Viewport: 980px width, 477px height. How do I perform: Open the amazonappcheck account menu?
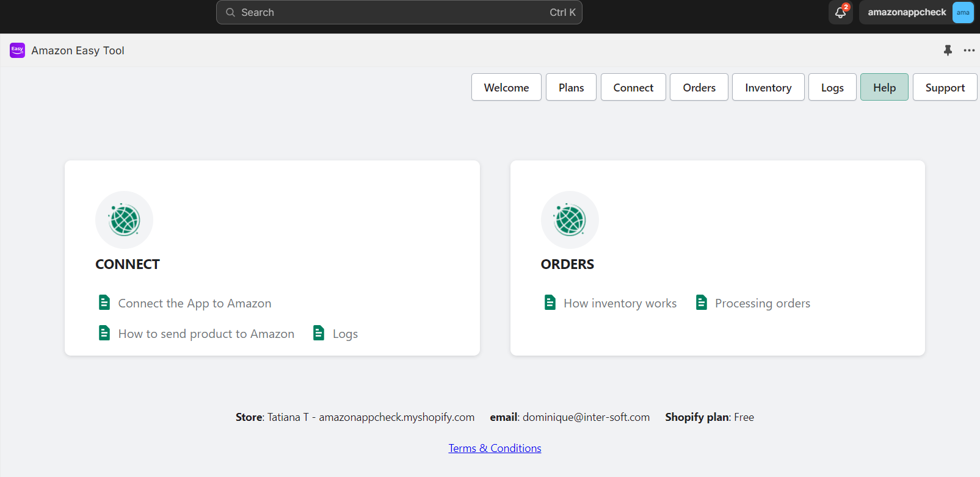tap(916, 12)
